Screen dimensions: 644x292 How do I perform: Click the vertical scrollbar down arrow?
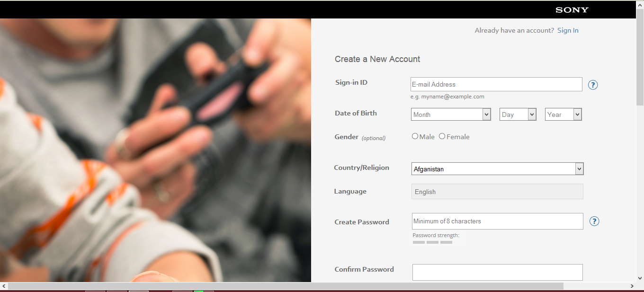(640, 278)
